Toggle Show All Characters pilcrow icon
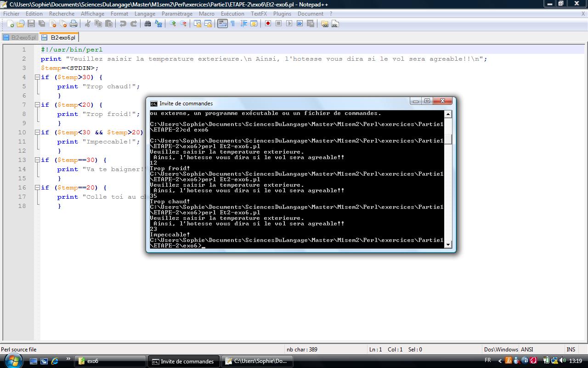Screen dimensions: 588x368 pos(232,24)
